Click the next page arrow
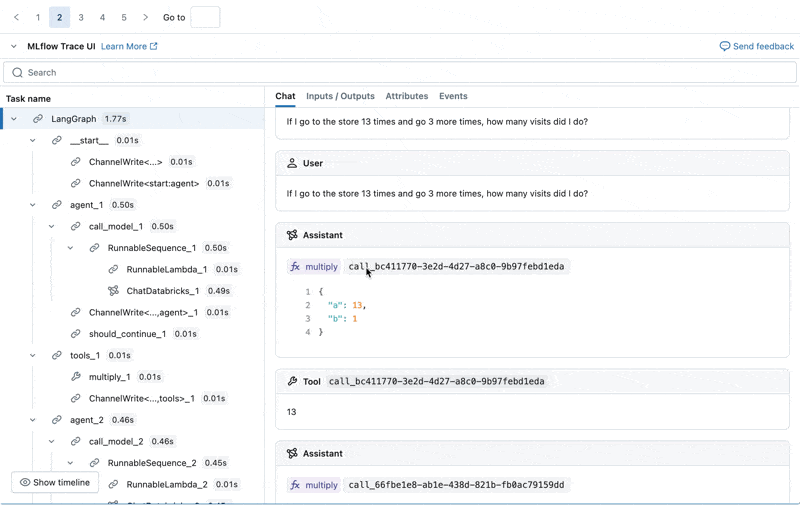Viewport: 800px width, 506px height. (x=146, y=17)
